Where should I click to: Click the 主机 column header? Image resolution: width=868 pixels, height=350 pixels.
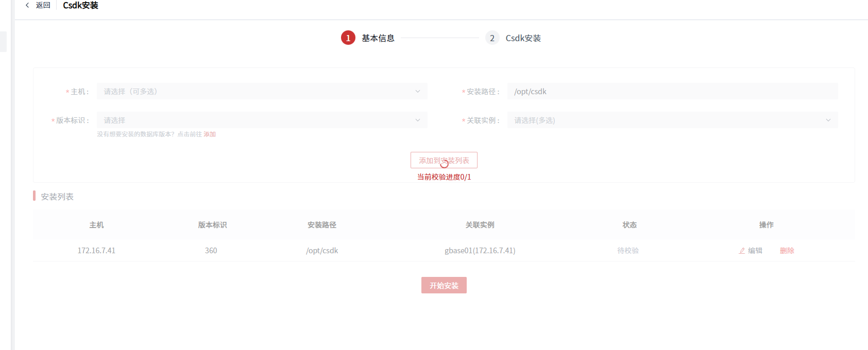96,225
